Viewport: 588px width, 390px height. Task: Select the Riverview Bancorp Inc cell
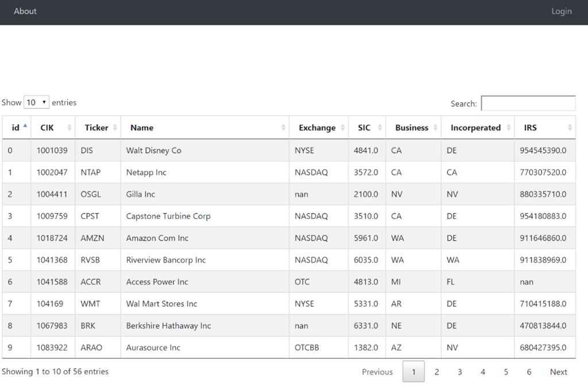pyautogui.click(x=205, y=260)
